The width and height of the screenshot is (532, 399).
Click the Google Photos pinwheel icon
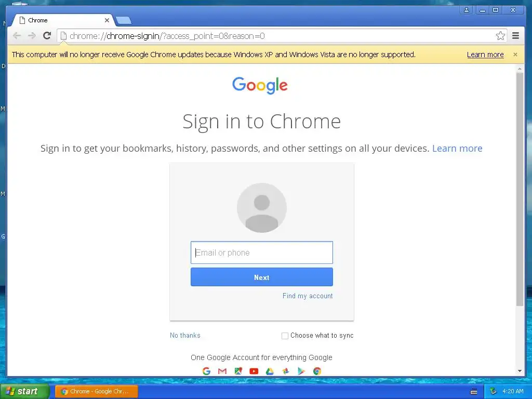(x=286, y=371)
